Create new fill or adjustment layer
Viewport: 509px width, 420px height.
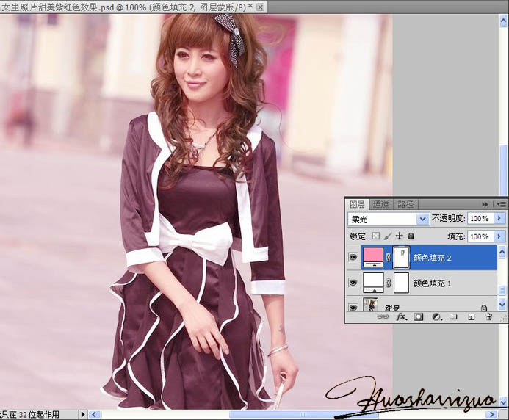[436, 317]
